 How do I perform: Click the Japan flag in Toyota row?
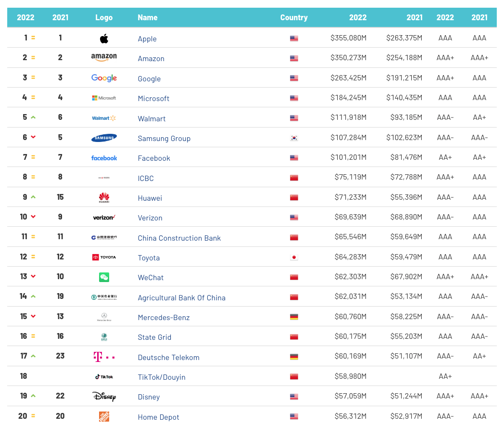(294, 258)
